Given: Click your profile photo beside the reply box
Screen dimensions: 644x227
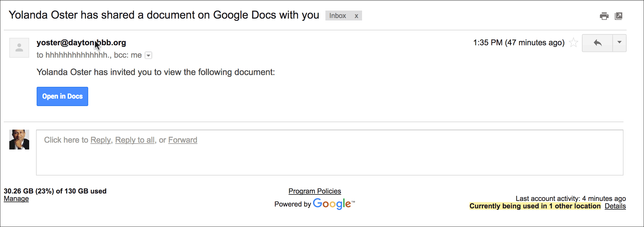Looking at the screenshot, I should click(x=19, y=140).
